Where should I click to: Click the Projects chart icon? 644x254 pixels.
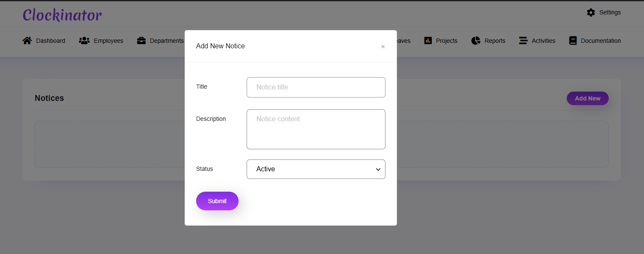[428, 41]
